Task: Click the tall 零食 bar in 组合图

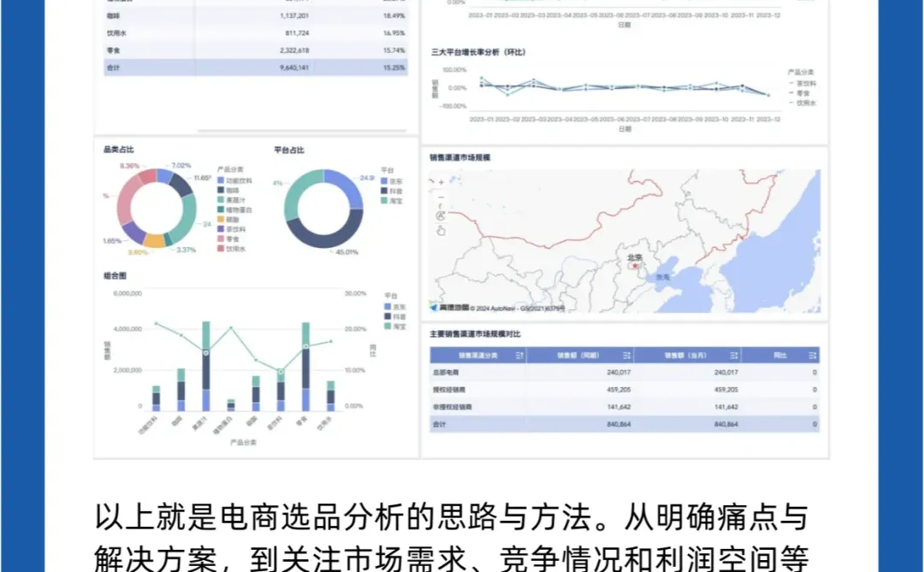Action: pos(305,367)
